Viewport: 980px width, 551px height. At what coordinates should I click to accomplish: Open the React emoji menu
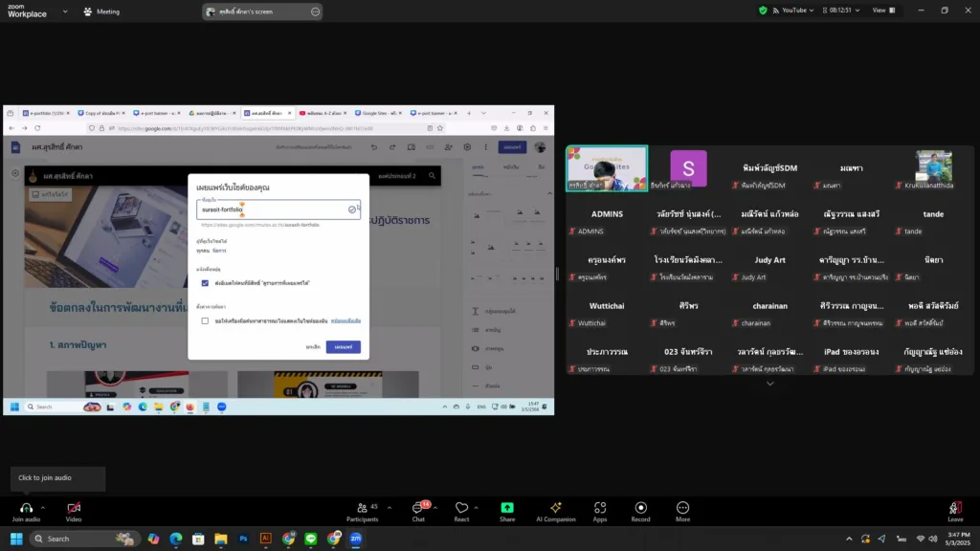tap(461, 508)
